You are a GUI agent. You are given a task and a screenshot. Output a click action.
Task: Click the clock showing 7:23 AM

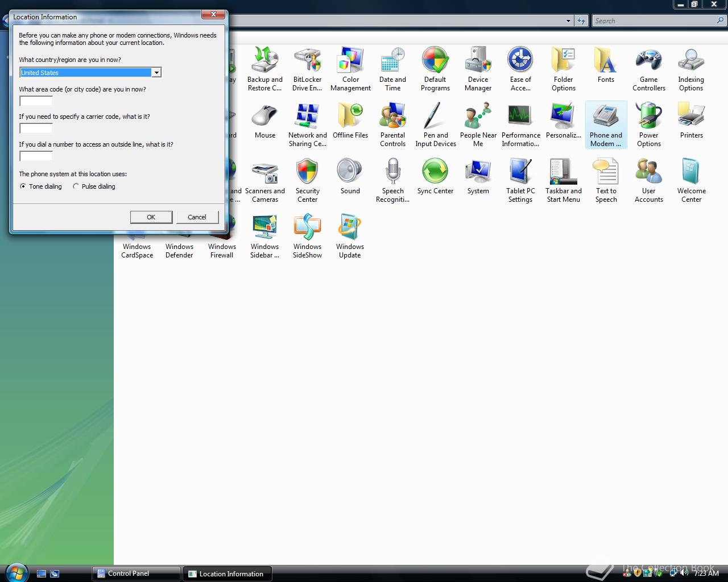(x=706, y=573)
